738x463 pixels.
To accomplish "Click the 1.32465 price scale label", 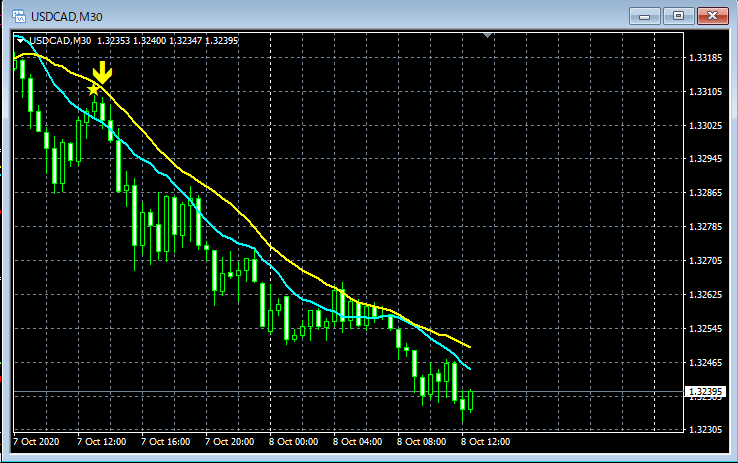I will pos(705,362).
